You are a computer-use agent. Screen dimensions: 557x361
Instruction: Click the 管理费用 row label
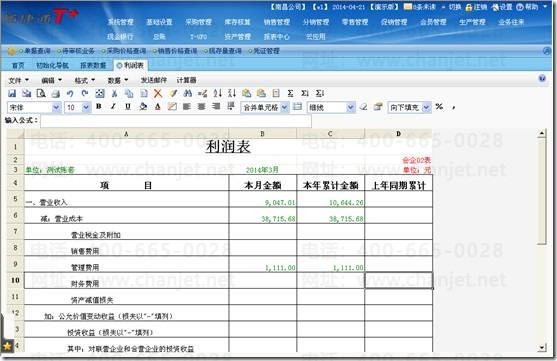tap(85, 267)
